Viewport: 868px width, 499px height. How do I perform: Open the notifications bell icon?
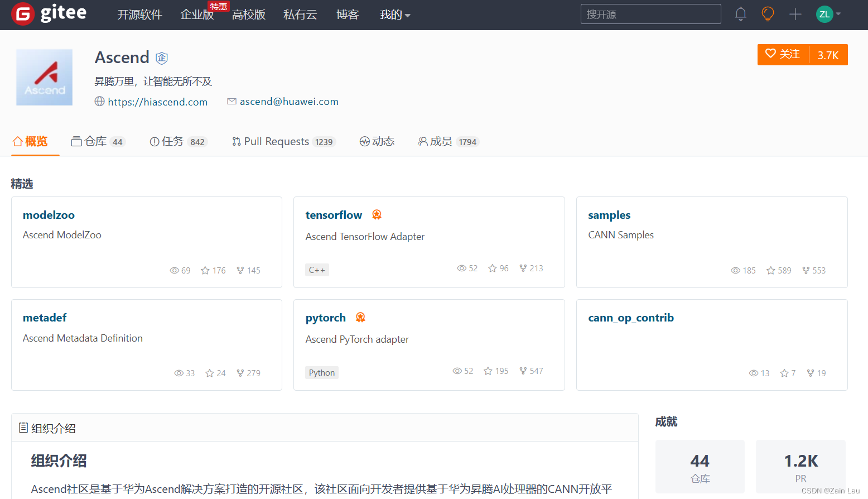coord(740,14)
